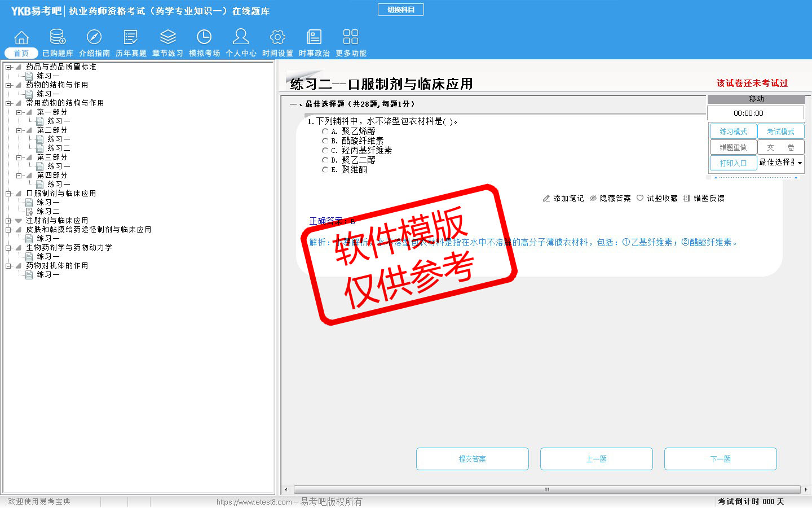Click the horizontal scrollbar at bottom
The width and height of the screenshot is (812, 508).
click(546, 489)
